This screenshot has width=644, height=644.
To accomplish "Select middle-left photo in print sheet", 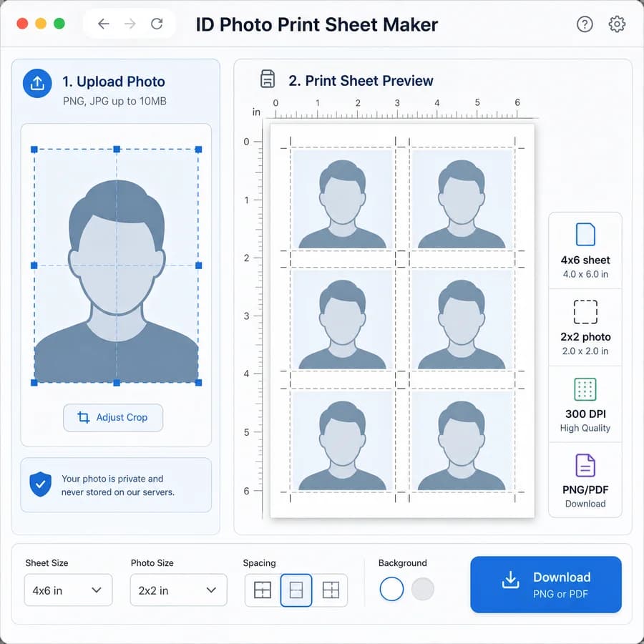I will click(343, 319).
